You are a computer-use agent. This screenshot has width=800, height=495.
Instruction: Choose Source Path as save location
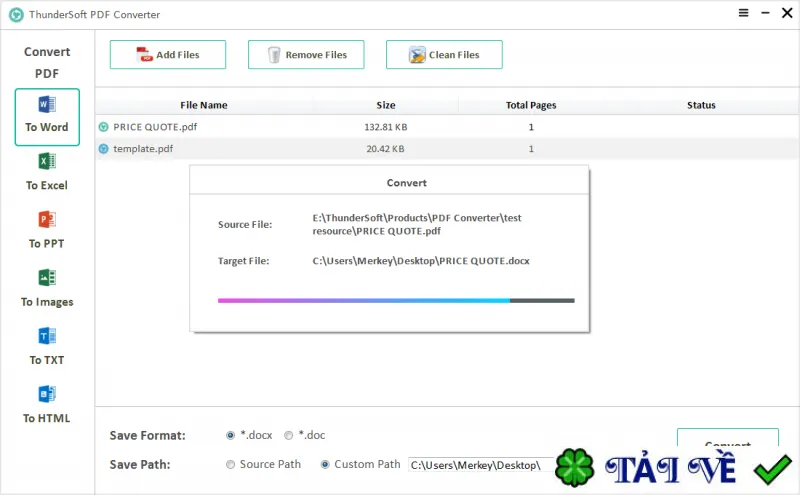click(x=230, y=464)
